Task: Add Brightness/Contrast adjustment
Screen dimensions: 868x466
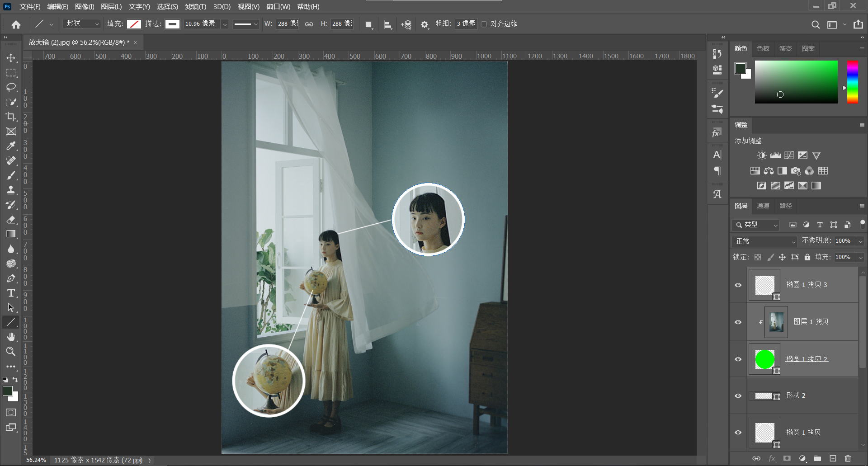Action: [762, 155]
